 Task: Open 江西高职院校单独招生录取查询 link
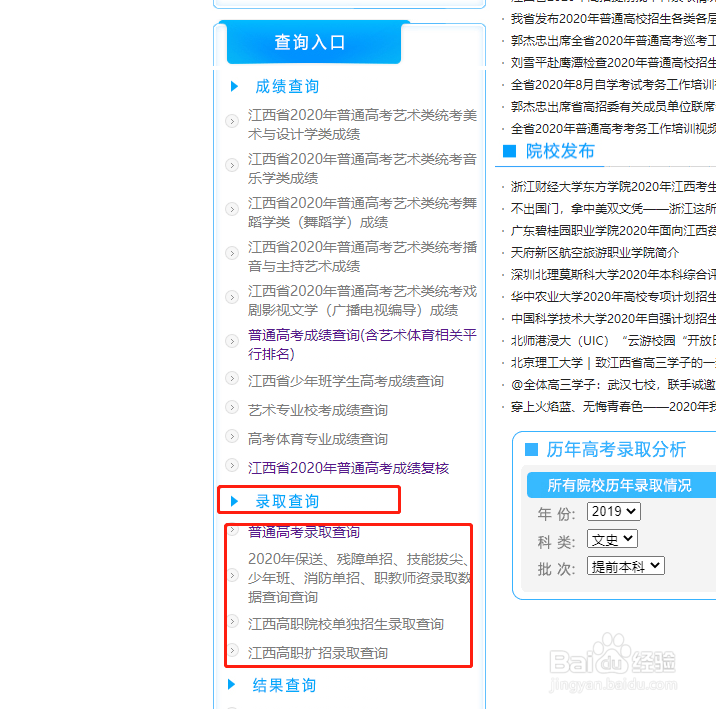click(x=346, y=624)
